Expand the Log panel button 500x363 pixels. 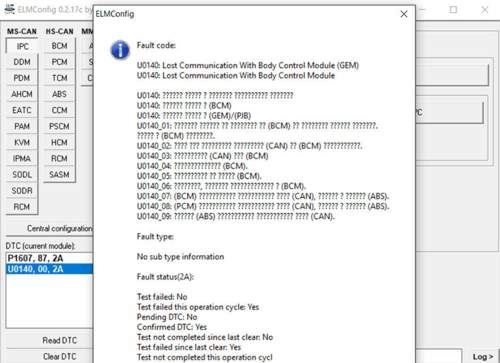point(482,357)
